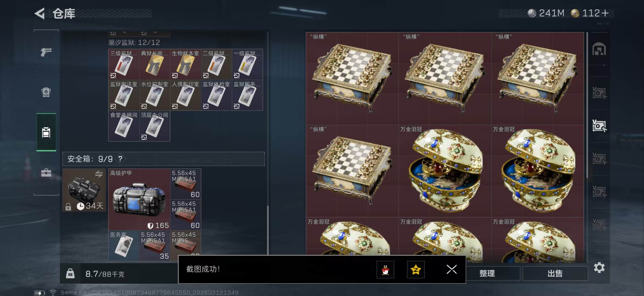Open the gear settings icon near 出售

point(599,268)
